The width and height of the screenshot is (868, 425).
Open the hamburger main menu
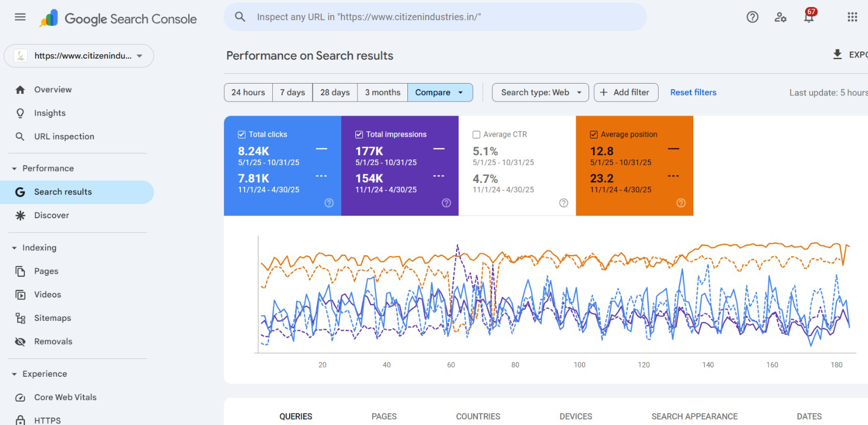point(20,17)
